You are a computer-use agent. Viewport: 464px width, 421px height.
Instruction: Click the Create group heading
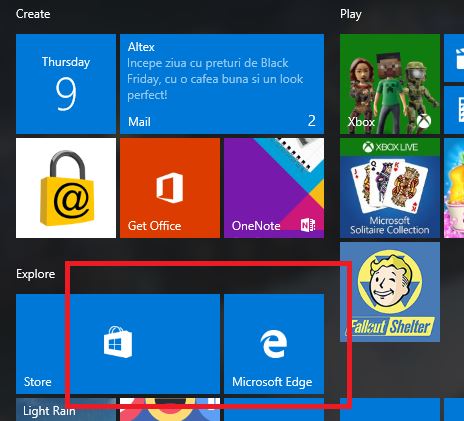33,14
